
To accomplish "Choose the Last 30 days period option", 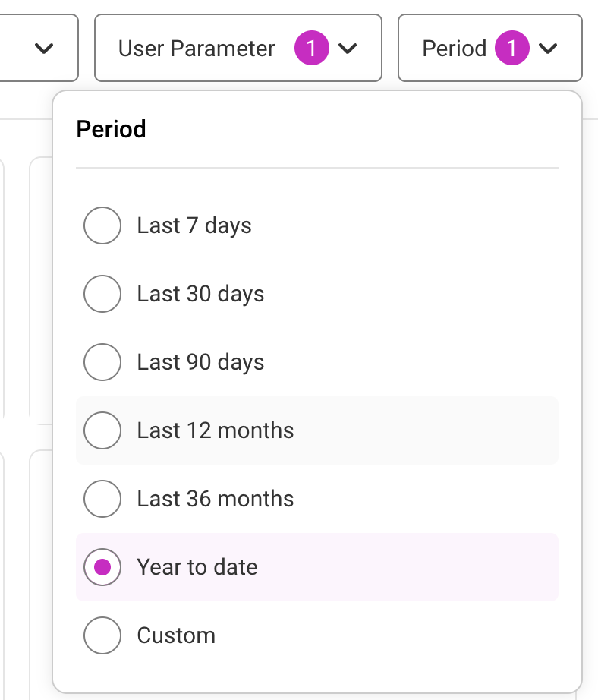I will click(x=102, y=294).
